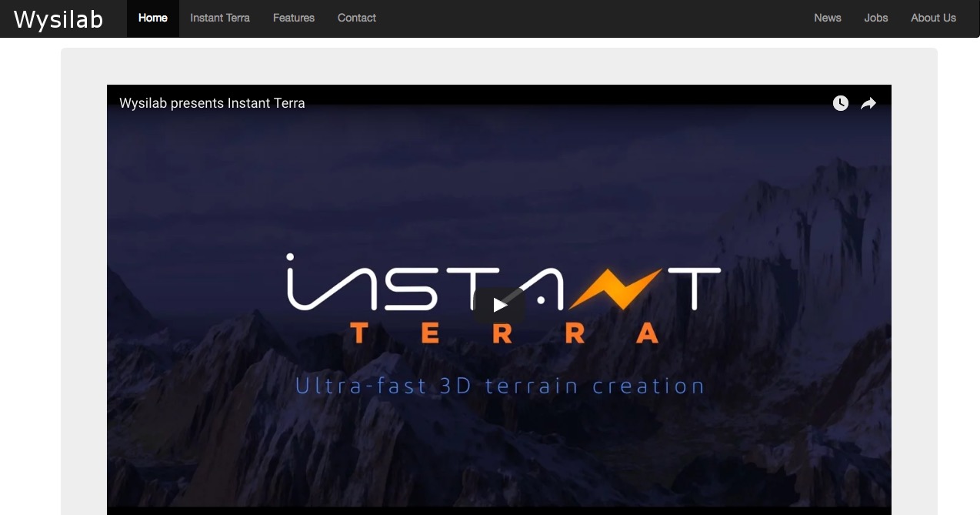Go to the Instant Terra page
The image size is (980, 515).
pyautogui.click(x=220, y=18)
